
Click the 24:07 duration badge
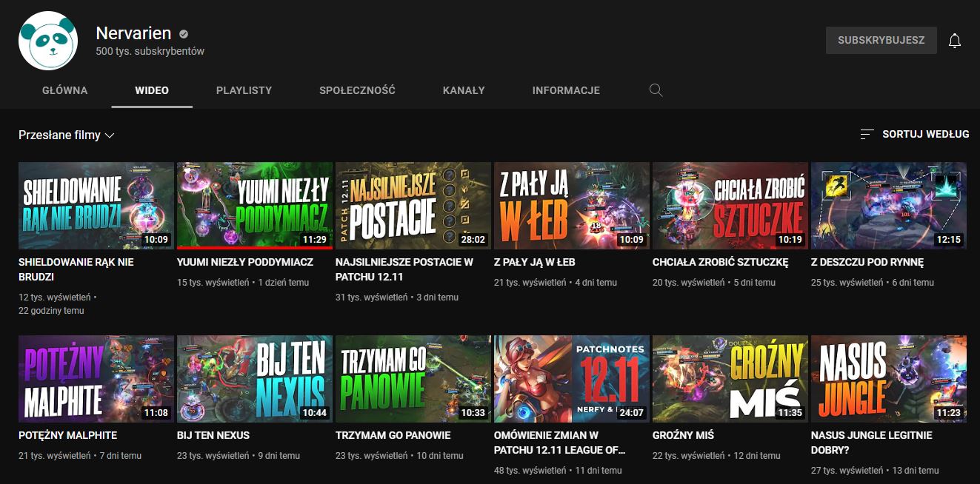[x=631, y=413]
